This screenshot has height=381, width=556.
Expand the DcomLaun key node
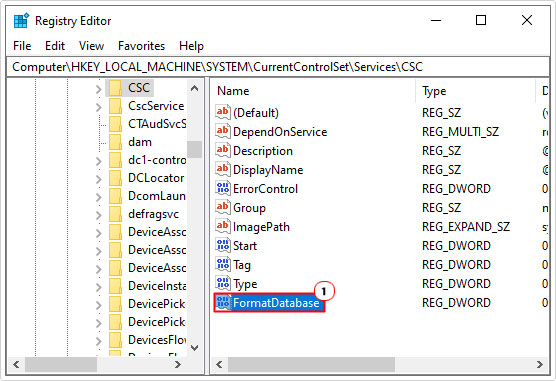point(99,197)
